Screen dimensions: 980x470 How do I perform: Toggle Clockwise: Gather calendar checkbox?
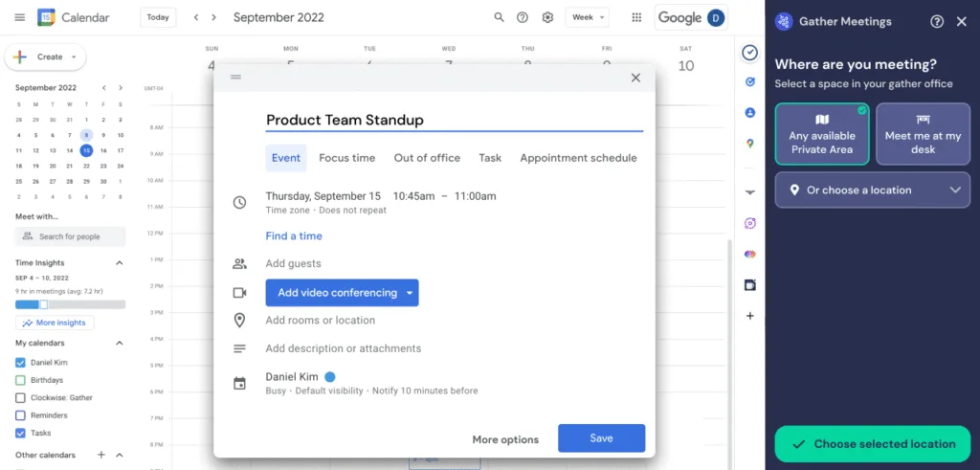20,397
